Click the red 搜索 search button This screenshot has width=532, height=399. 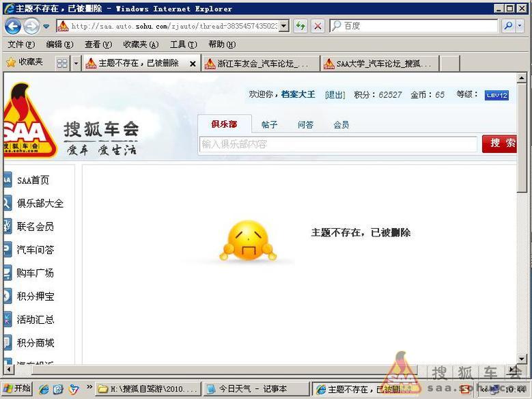point(501,143)
